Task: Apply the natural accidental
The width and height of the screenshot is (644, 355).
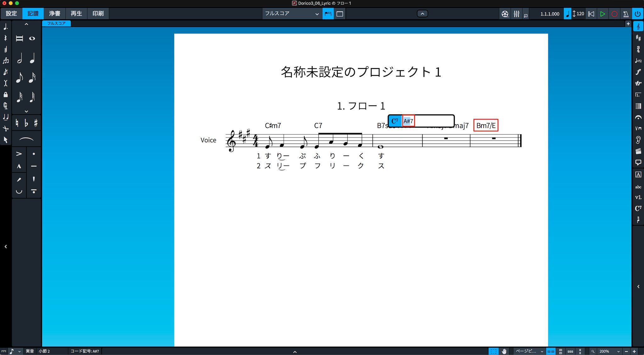Action: coord(17,123)
